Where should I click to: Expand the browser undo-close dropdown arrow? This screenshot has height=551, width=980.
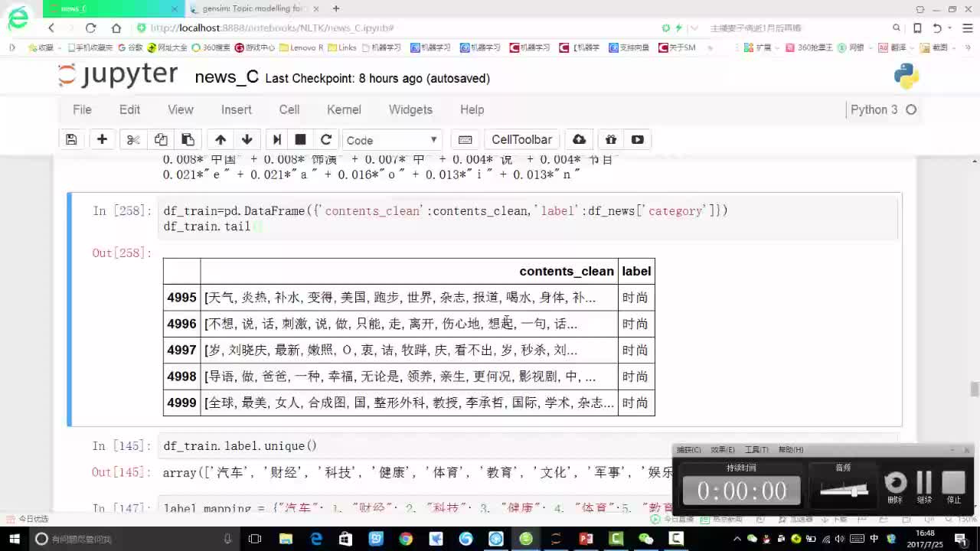[950, 28]
